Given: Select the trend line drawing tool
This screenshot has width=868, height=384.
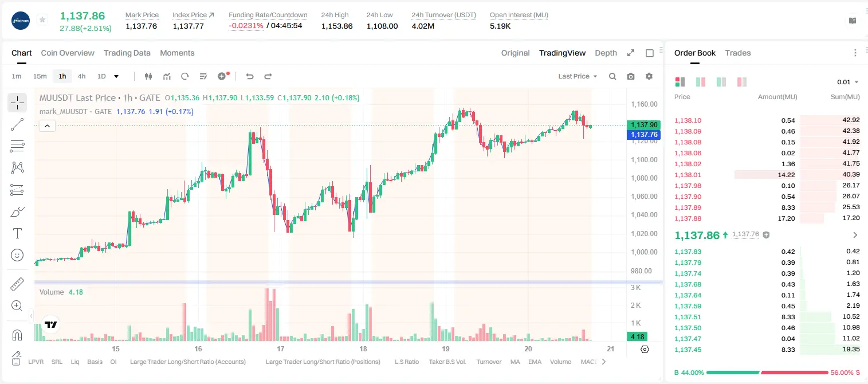Looking at the screenshot, I should pyautogui.click(x=17, y=124).
